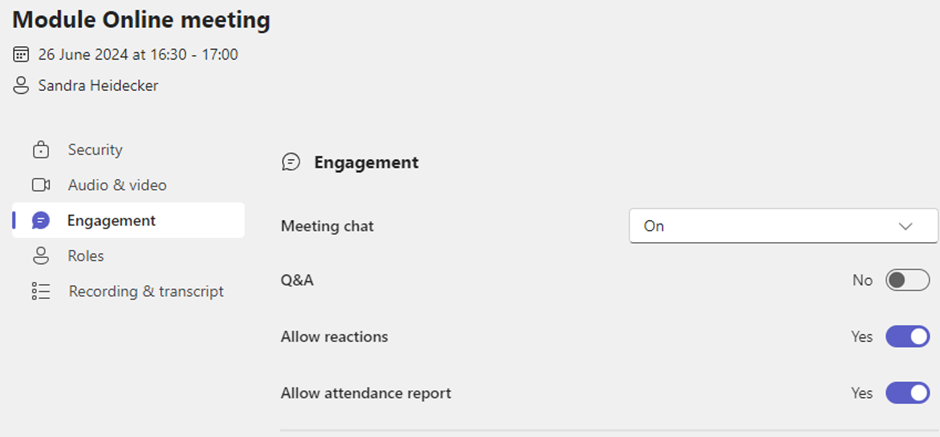
Task: Select the On value in Meeting chat
Action: click(653, 227)
